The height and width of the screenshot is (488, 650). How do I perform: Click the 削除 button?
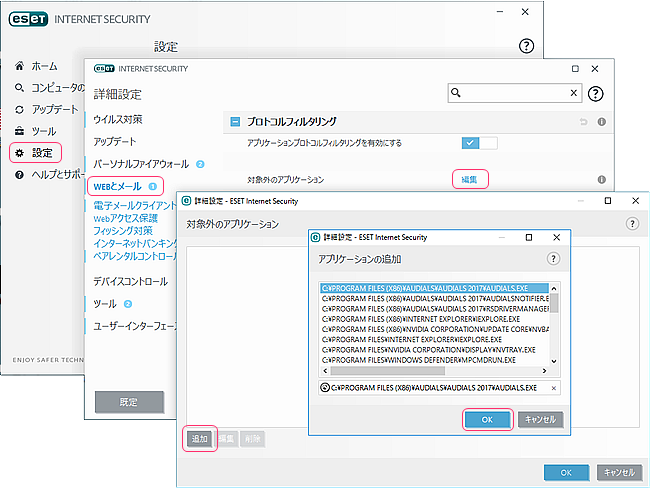252,439
